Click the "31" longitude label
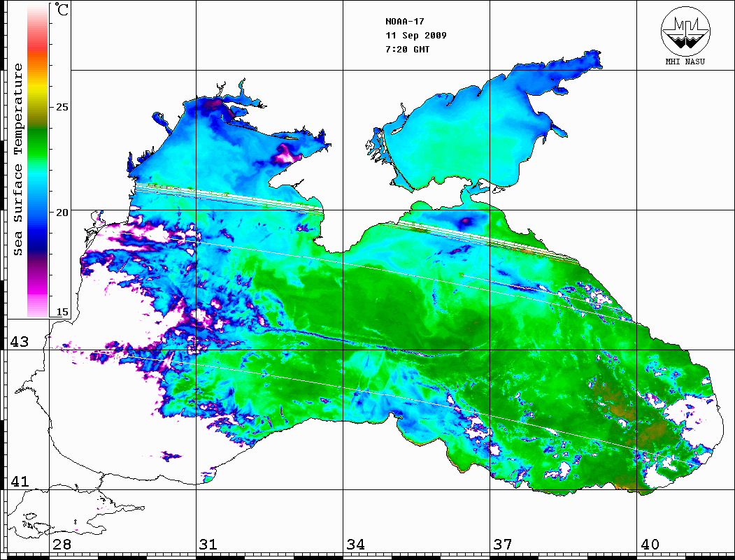The height and width of the screenshot is (560, 735). coord(208,545)
